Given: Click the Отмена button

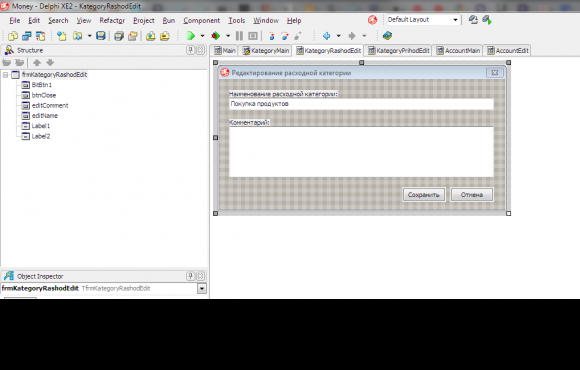Looking at the screenshot, I should coord(472,195).
